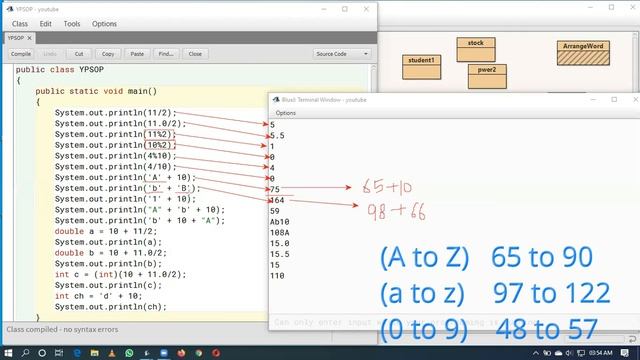The height and width of the screenshot is (360, 640).
Task: Open the Zoom app in taskbar
Action: click(x=164, y=353)
